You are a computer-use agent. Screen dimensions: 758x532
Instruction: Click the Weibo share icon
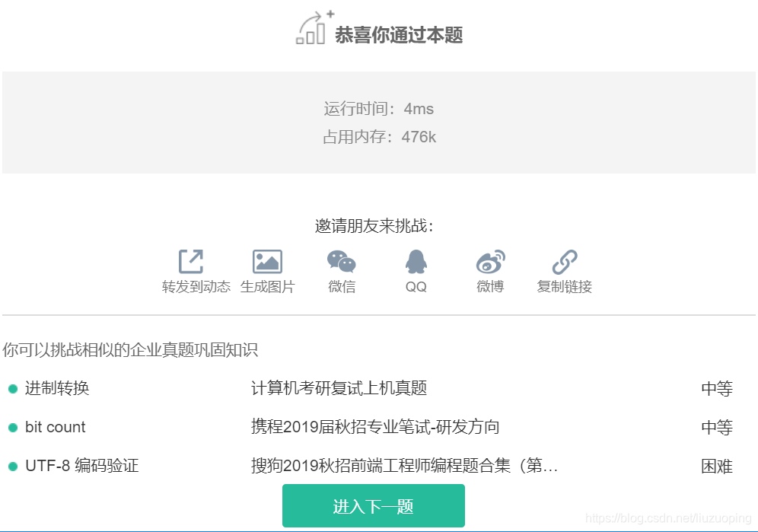[489, 262]
